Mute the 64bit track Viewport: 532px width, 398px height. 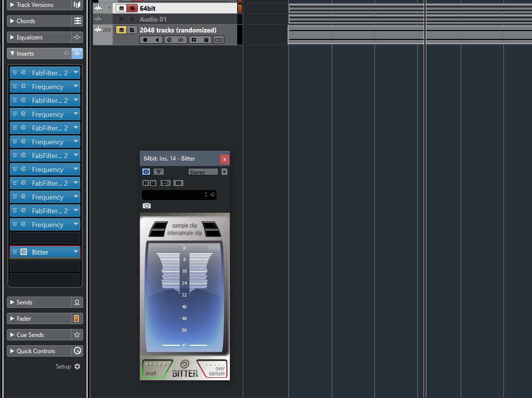coord(121,8)
